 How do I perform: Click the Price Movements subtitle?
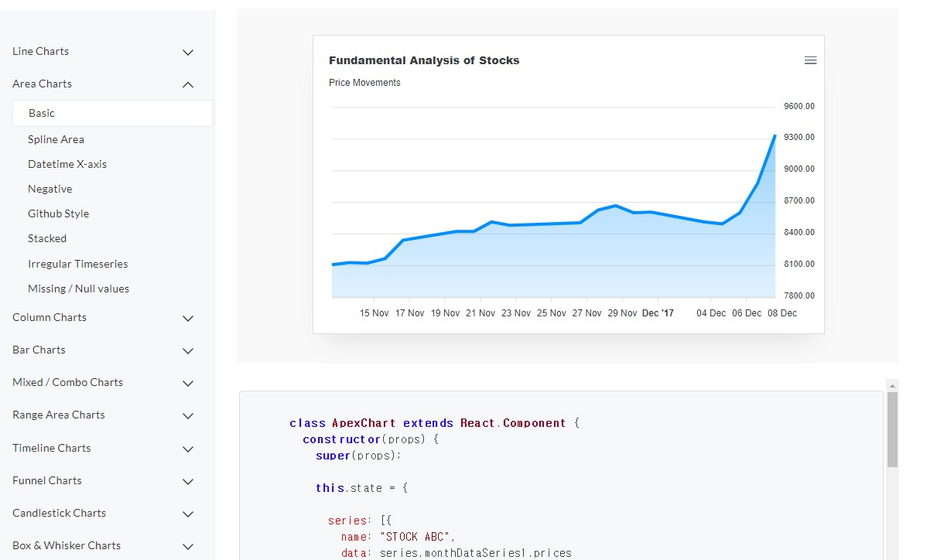[364, 83]
